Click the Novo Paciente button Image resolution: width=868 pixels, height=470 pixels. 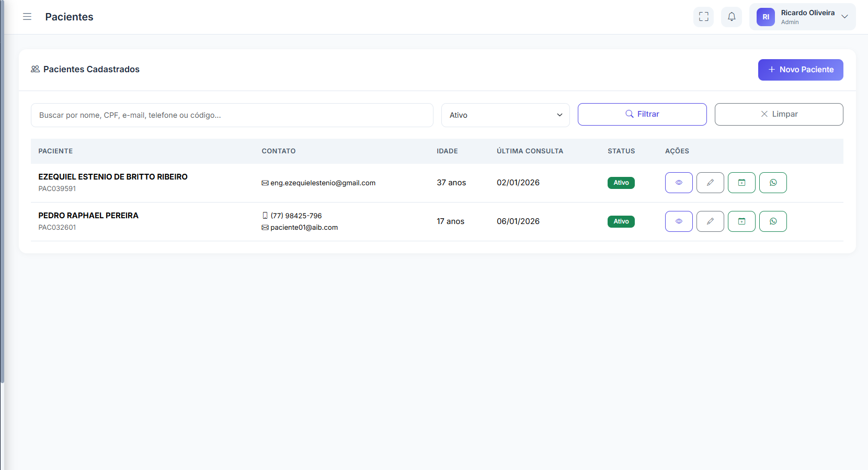[800, 70]
